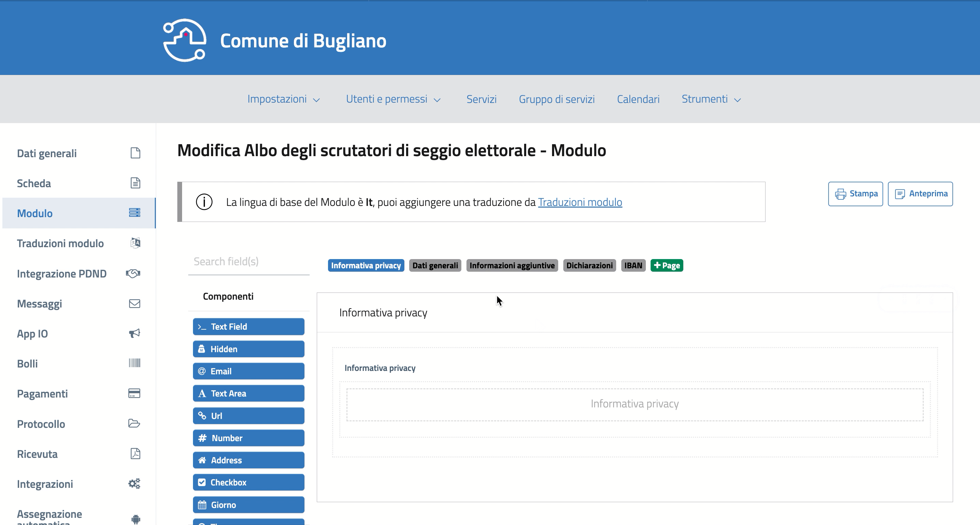Viewport: 980px width, 525px height.
Task: Click the Integrazioni gears icon
Action: pos(134,483)
